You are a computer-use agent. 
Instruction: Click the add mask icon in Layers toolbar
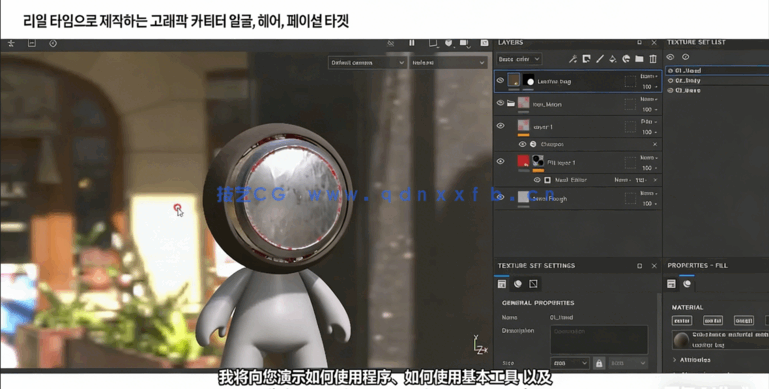[x=586, y=59]
